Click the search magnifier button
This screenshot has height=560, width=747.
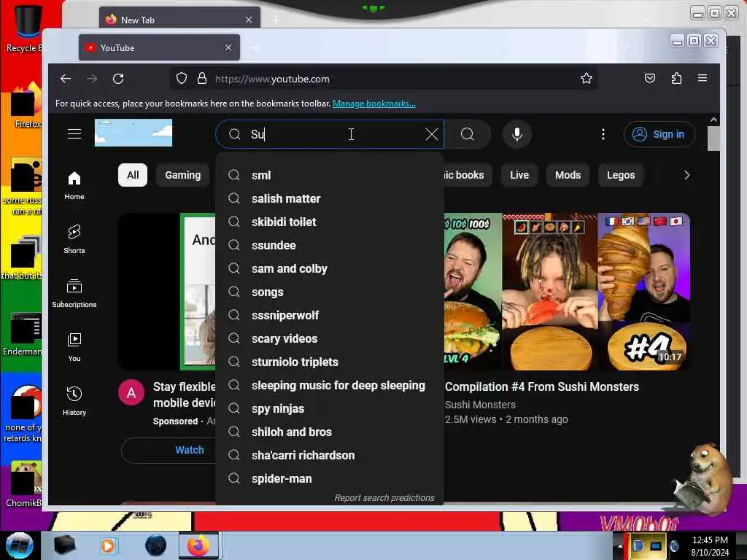[468, 134]
